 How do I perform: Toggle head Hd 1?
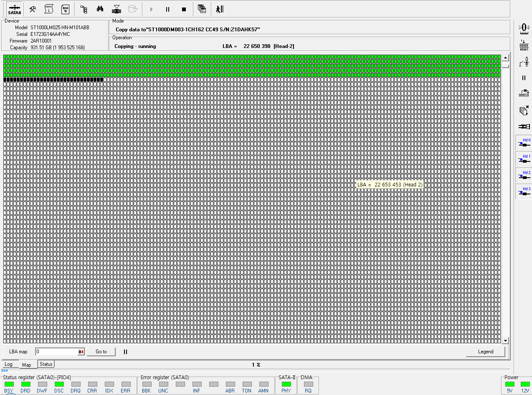[x=524, y=159]
